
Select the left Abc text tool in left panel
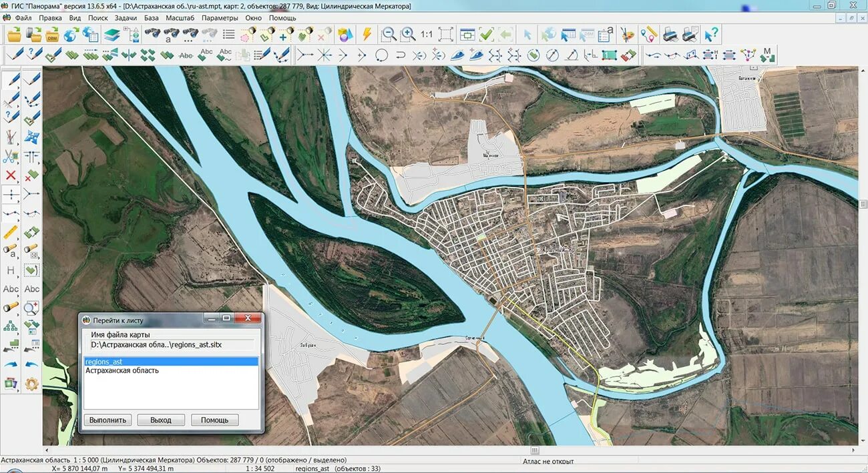pyautogui.click(x=11, y=289)
